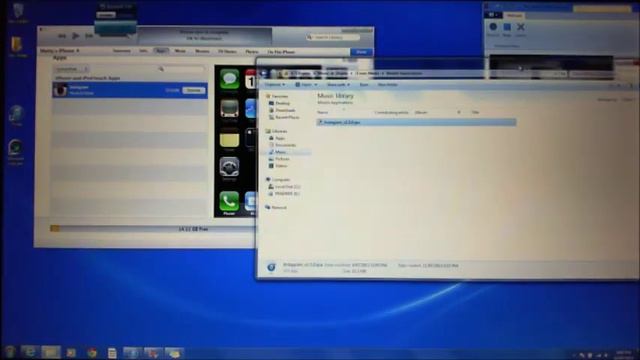Screen dimensions: 640x360
Task: Click the square Stop icon in top-right window
Action: [x=507, y=27]
